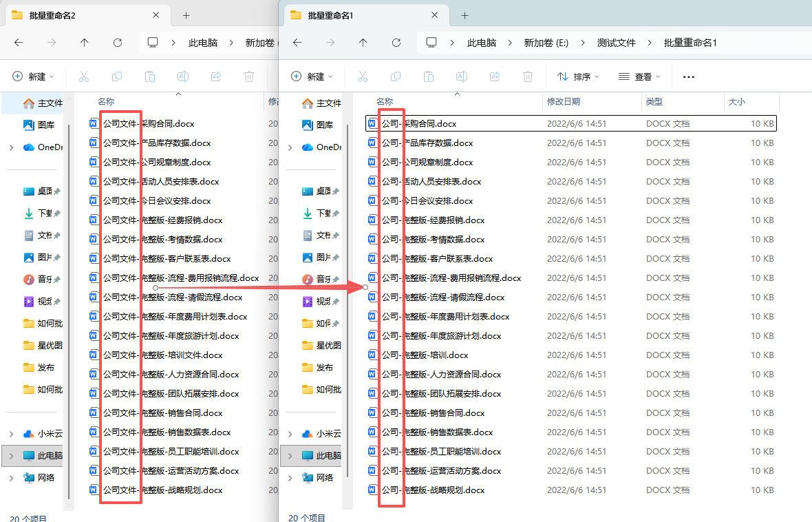Click Cut icon in 批量重命名2 toolbar
This screenshot has height=522, width=812.
click(84, 76)
